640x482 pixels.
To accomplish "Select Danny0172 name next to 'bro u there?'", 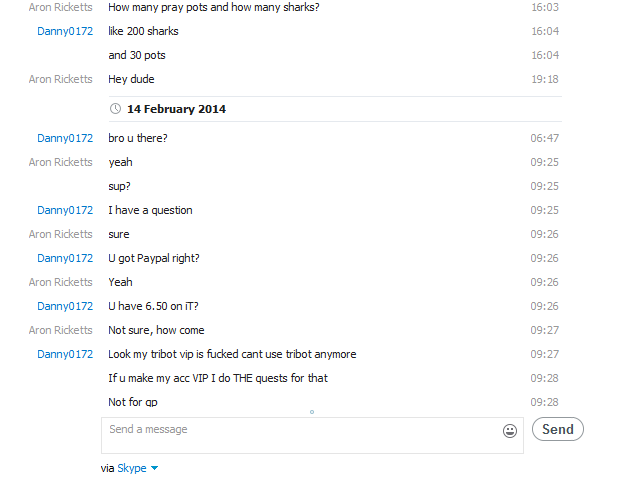I will pos(65,138).
